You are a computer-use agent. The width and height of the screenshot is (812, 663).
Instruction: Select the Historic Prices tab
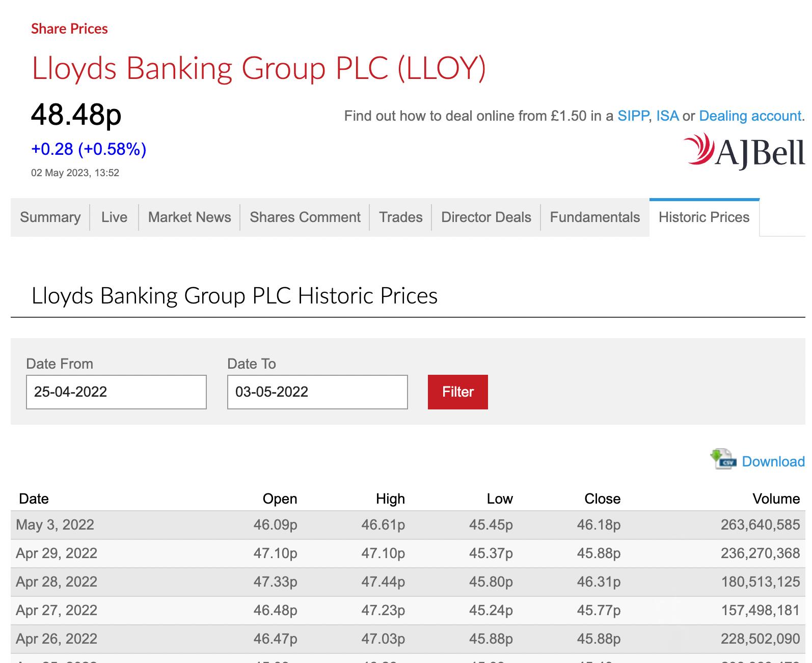click(x=705, y=217)
